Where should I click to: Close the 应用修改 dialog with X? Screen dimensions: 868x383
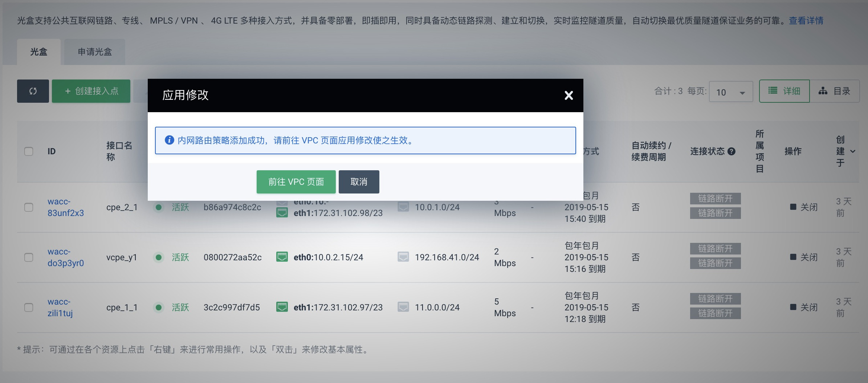coord(569,95)
